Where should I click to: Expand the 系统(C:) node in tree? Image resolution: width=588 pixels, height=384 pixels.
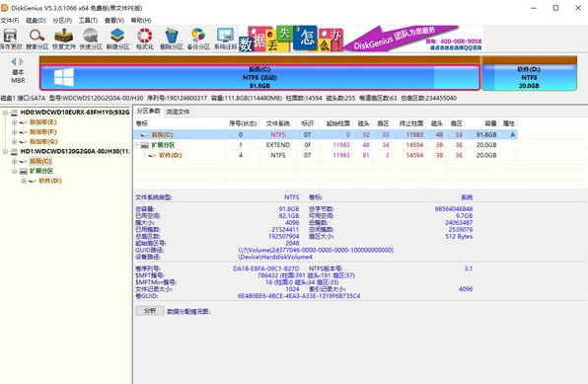[14, 161]
